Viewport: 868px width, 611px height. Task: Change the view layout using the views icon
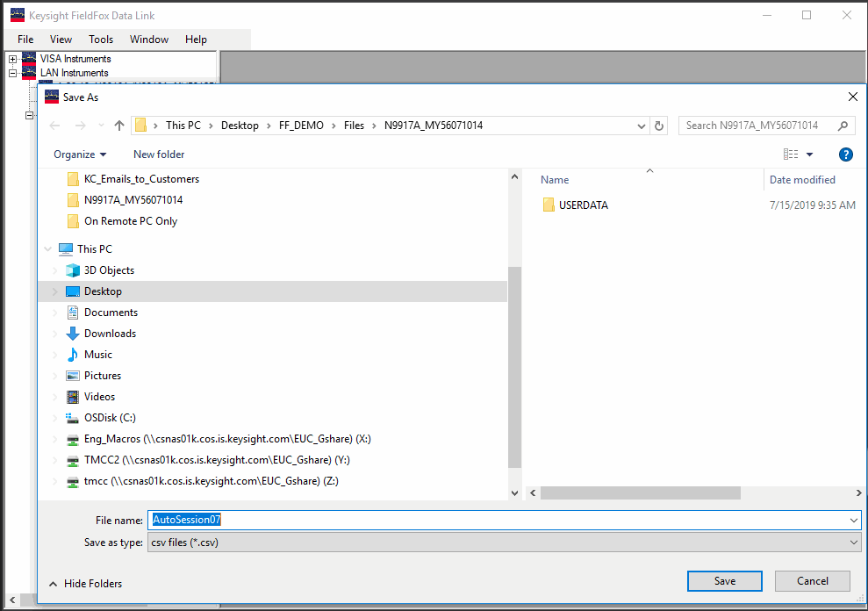pos(792,154)
